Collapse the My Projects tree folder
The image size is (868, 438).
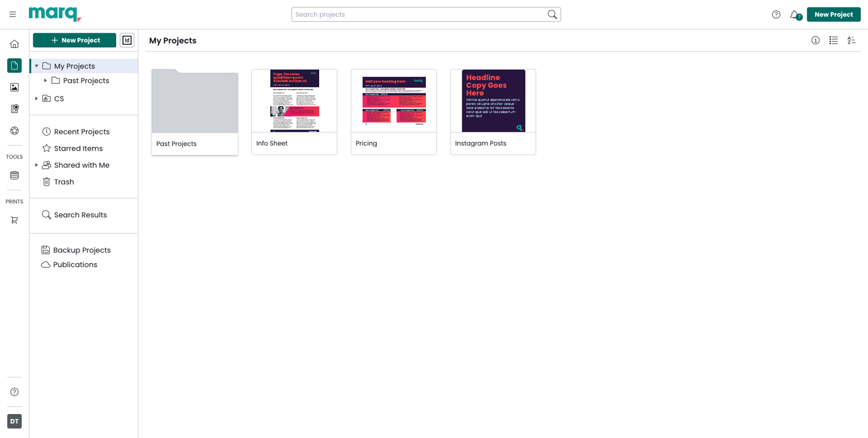tap(37, 66)
